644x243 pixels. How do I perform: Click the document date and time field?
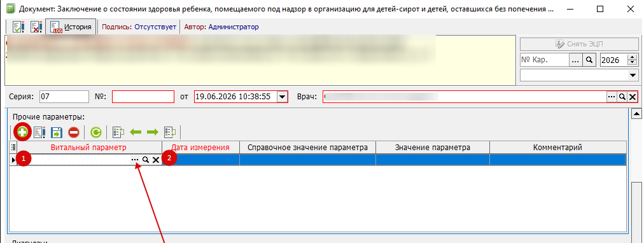pos(235,97)
